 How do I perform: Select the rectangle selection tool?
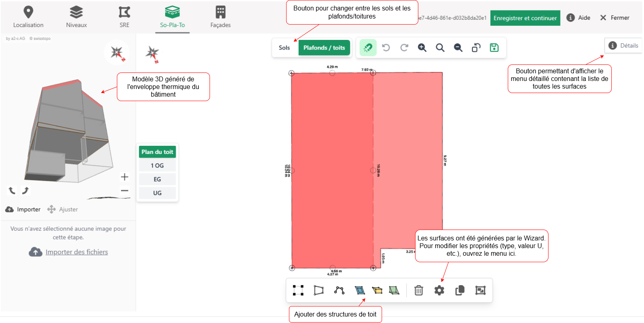pyautogui.click(x=298, y=290)
